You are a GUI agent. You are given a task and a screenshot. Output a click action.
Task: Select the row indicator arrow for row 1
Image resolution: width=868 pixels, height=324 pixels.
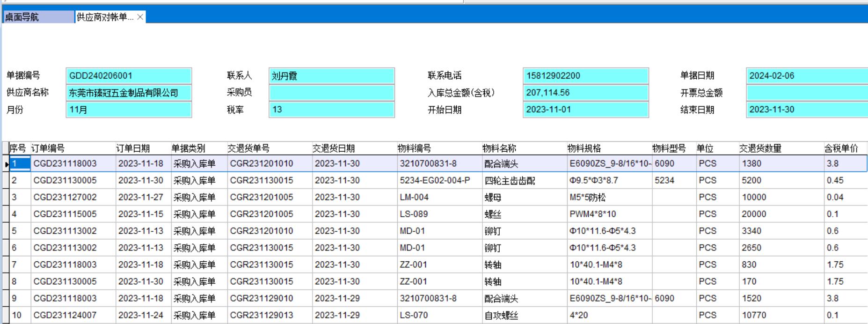pos(6,164)
